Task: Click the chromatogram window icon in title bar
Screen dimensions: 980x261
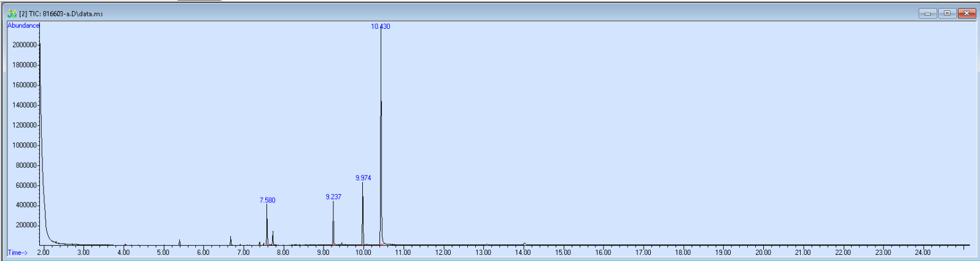Action: (12, 14)
